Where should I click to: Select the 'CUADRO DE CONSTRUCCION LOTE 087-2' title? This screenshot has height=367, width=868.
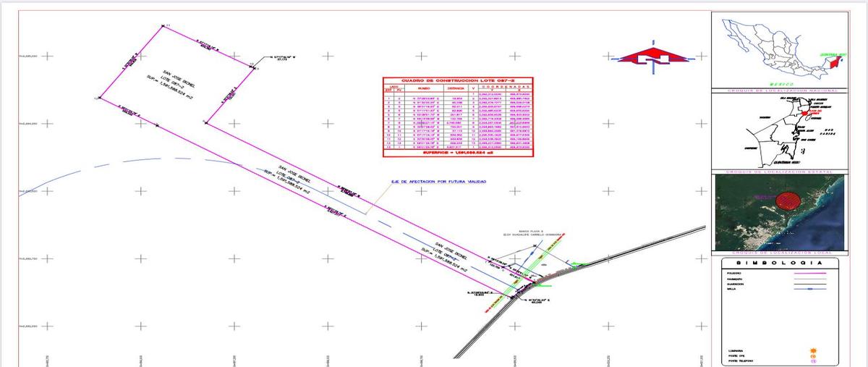coord(457,81)
